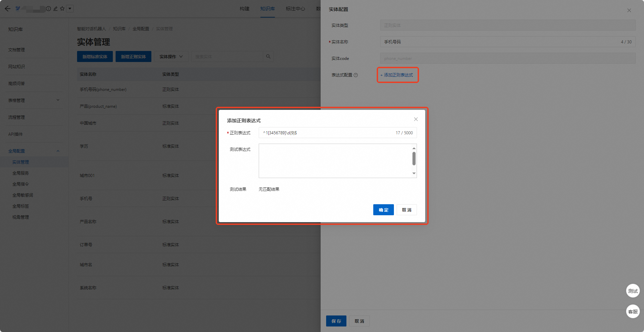The width and height of the screenshot is (644, 332).
Task: Click 取消 at the panel bottom
Action: [359, 321]
